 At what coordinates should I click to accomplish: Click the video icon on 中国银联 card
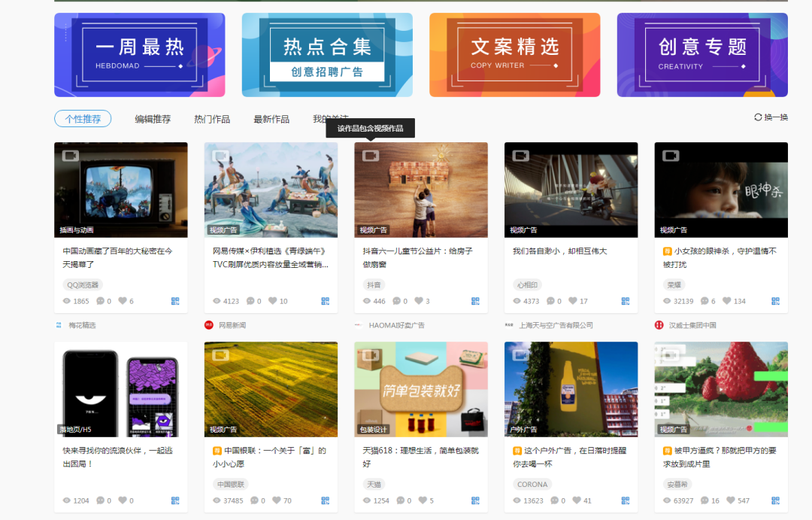click(220, 355)
